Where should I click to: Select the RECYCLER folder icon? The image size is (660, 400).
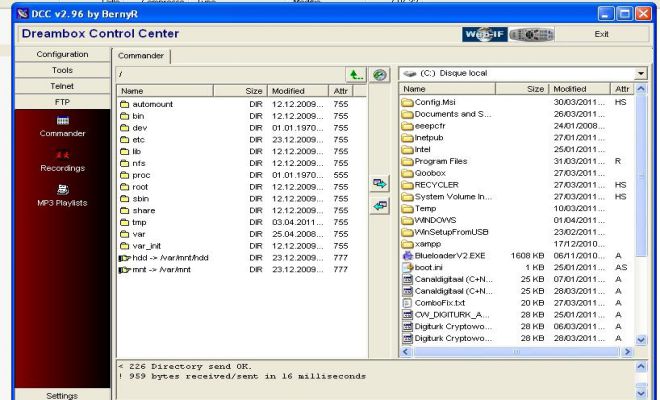click(407, 185)
